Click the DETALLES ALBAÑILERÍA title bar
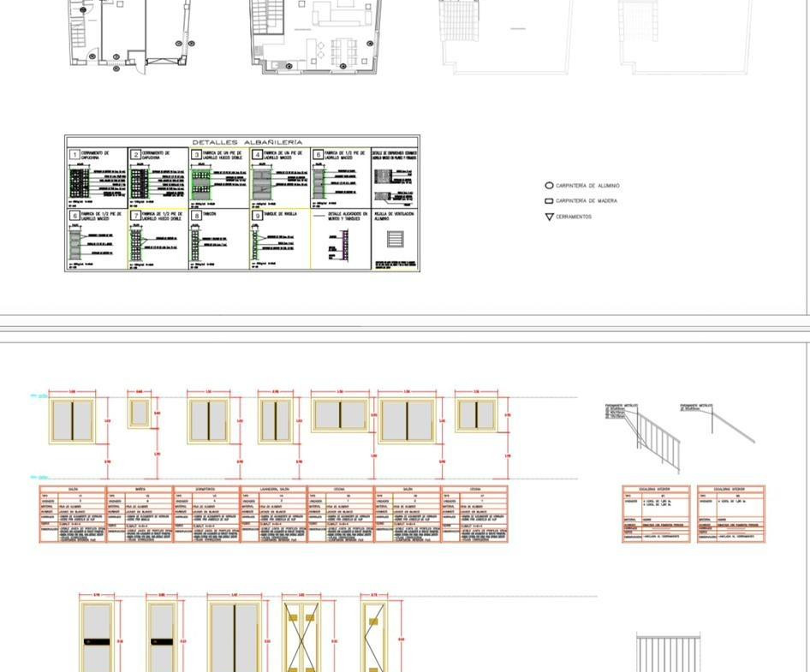 point(242,141)
